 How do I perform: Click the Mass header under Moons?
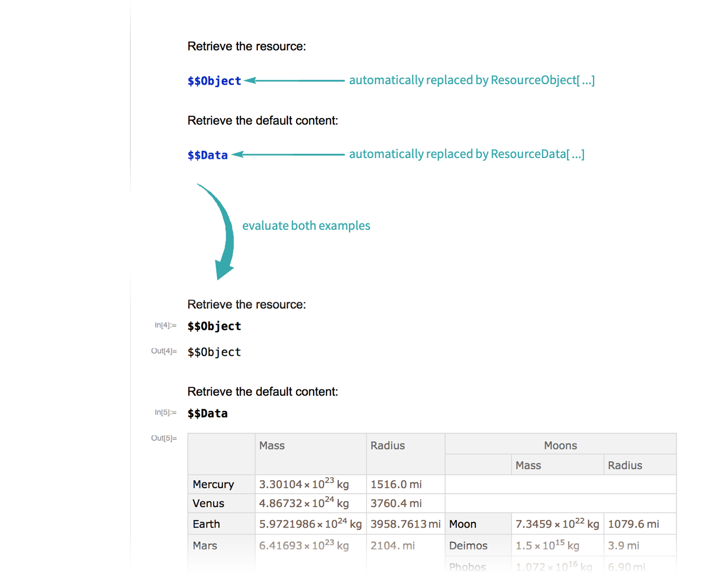point(528,466)
